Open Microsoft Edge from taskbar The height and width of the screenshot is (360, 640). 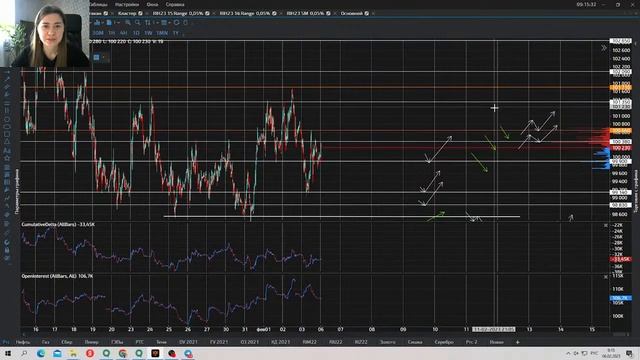point(41,353)
